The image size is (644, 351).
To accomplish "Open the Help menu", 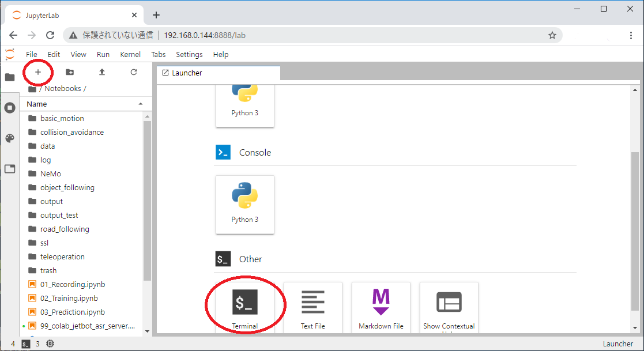I will 221,55.
